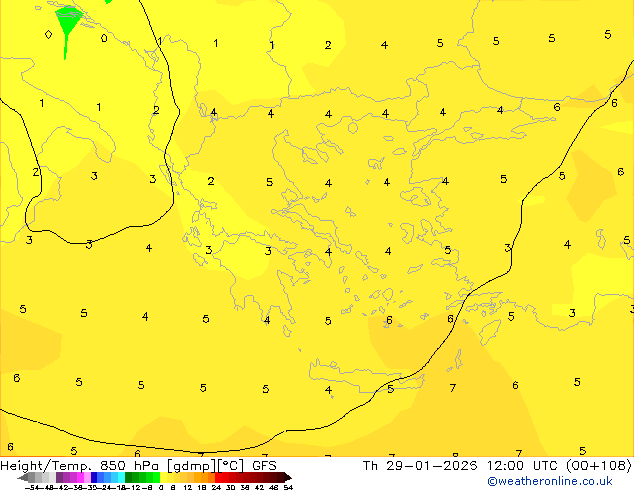The width and height of the screenshot is (634, 490).
Task: Pick the bright red legend swatch above 24
Action: click(x=219, y=477)
